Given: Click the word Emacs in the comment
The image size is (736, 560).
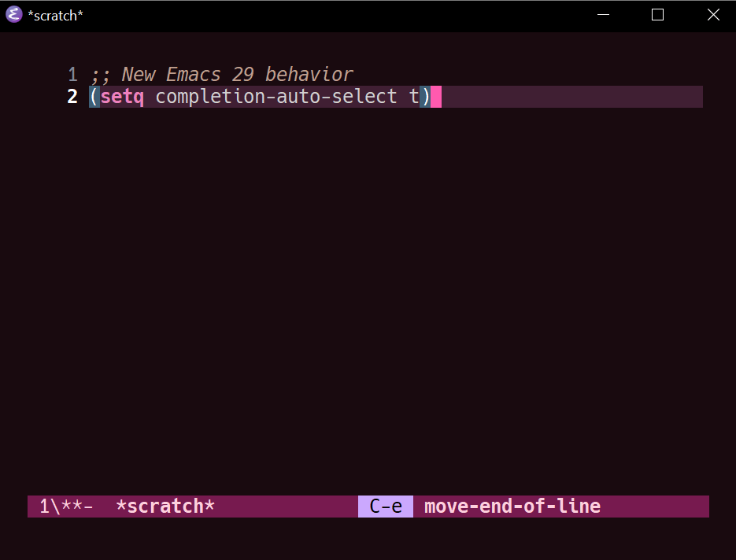Looking at the screenshot, I should pos(194,75).
